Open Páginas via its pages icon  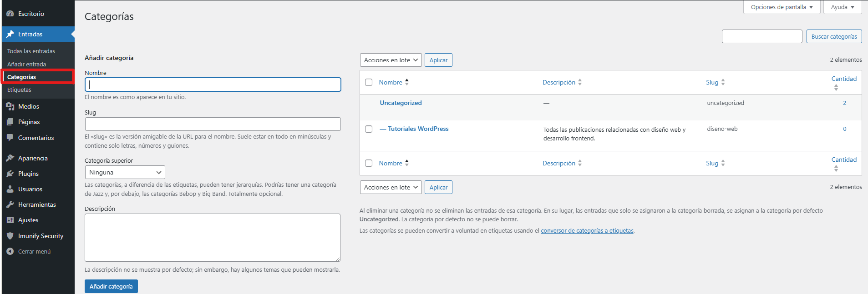tap(10, 122)
